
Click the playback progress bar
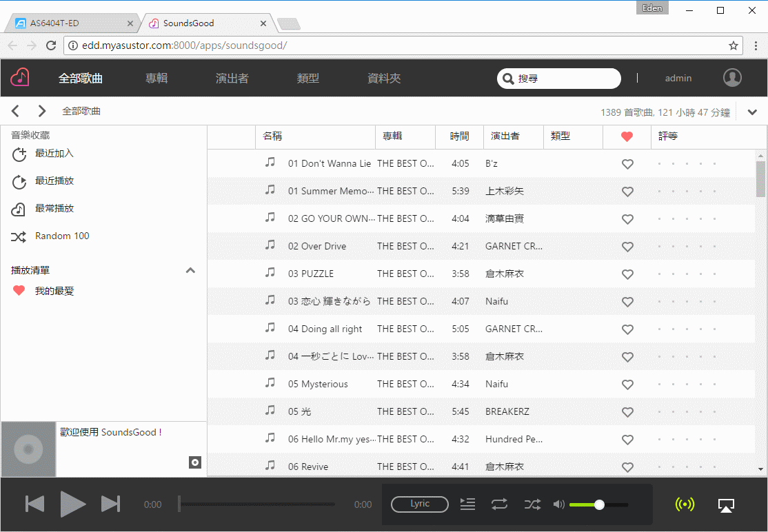pyautogui.click(x=256, y=504)
